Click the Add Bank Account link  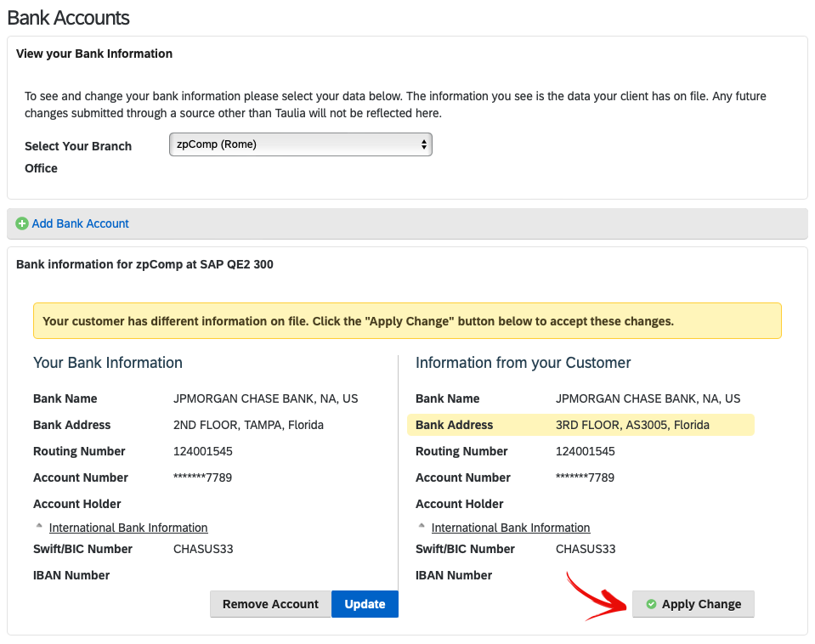pyautogui.click(x=80, y=223)
